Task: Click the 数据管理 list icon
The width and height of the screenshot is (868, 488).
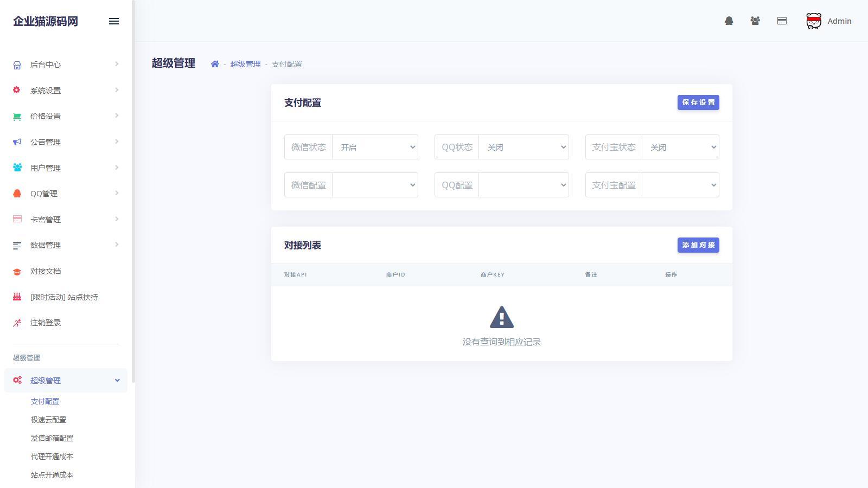Action: [17, 246]
